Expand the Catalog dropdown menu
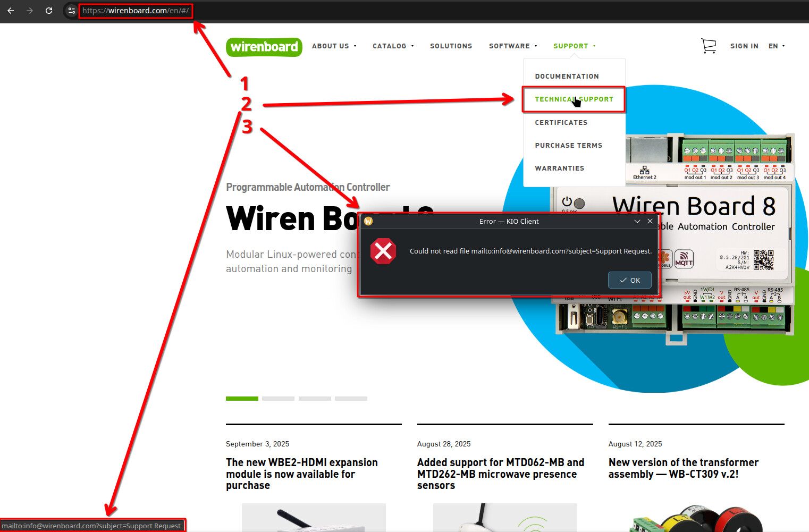This screenshot has width=809, height=532. click(393, 46)
